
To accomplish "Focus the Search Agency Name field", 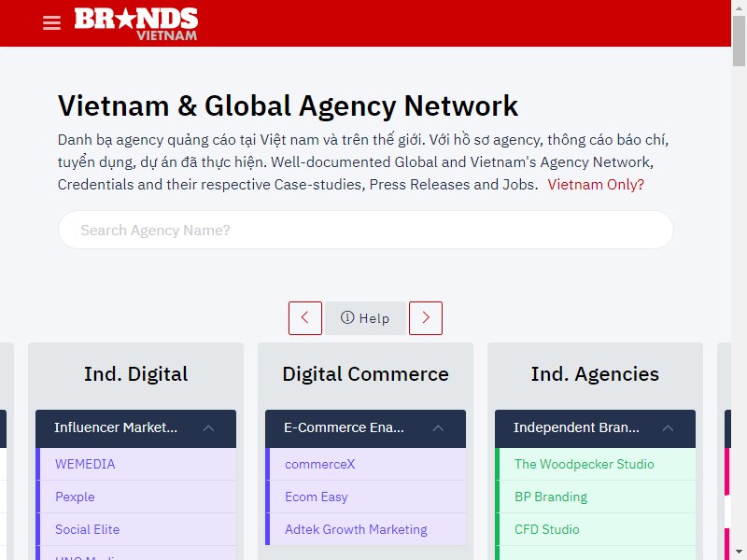I will point(365,230).
